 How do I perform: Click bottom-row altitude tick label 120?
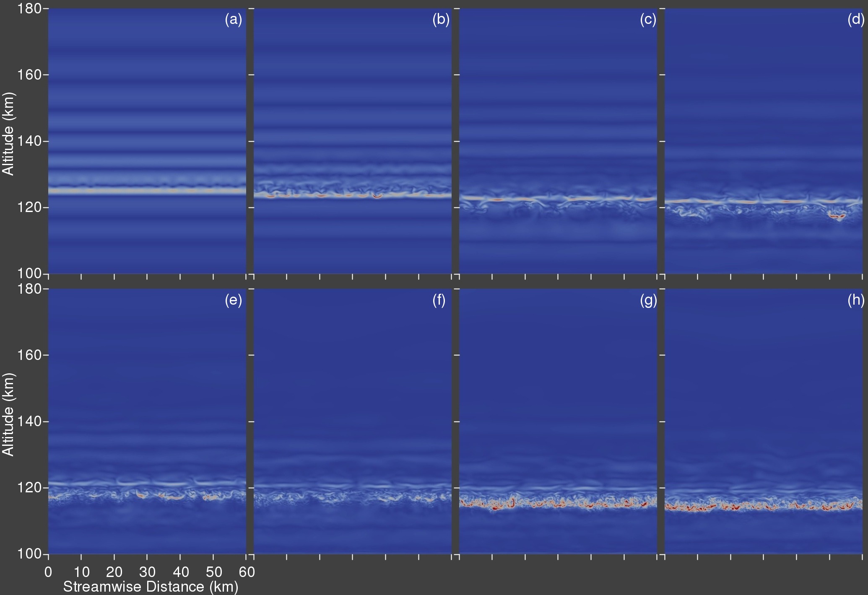point(29,488)
